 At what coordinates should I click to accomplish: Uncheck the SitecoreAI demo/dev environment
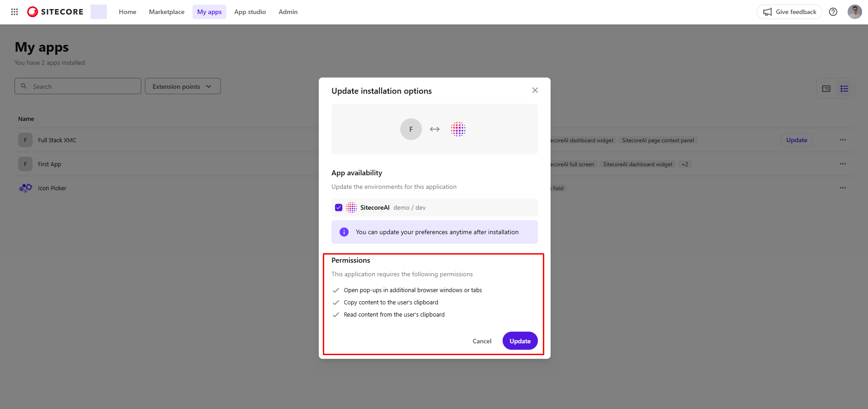click(338, 207)
